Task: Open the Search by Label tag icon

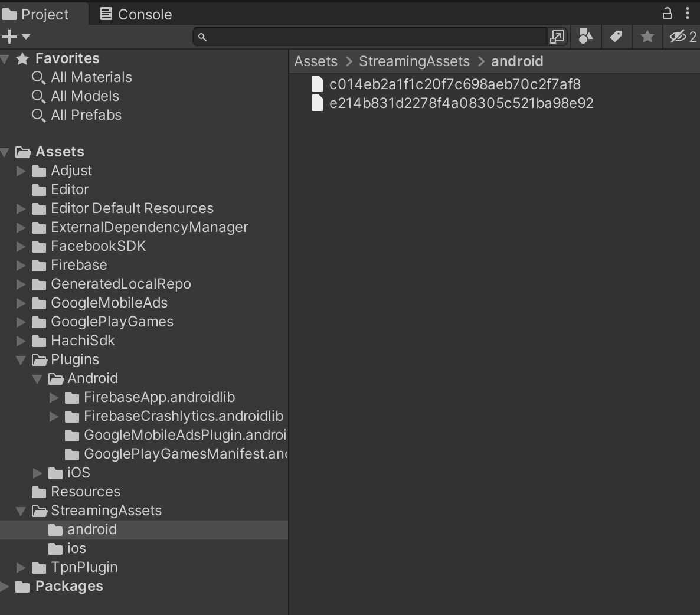Action: [x=616, y=37]
